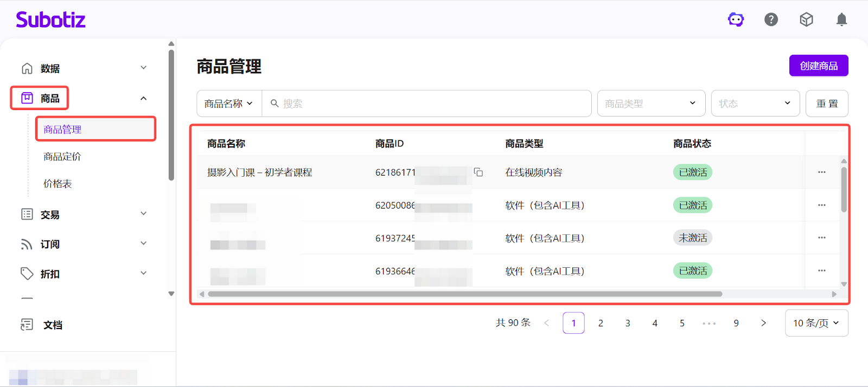Open more actions for 摄影入门课 row
868x387 pixels.
(821, 172)
